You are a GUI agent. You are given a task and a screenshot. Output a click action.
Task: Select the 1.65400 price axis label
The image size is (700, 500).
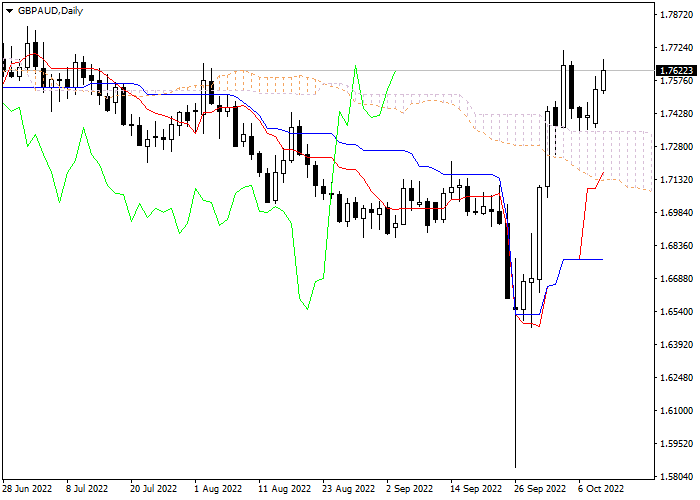(677, 312)
